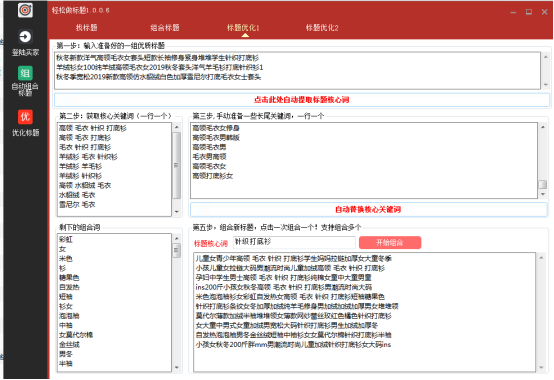Click long-tail keyword 高领毛衣男韩版
Image resolution: width=554 pixels, height=380 pixels.
216,138
